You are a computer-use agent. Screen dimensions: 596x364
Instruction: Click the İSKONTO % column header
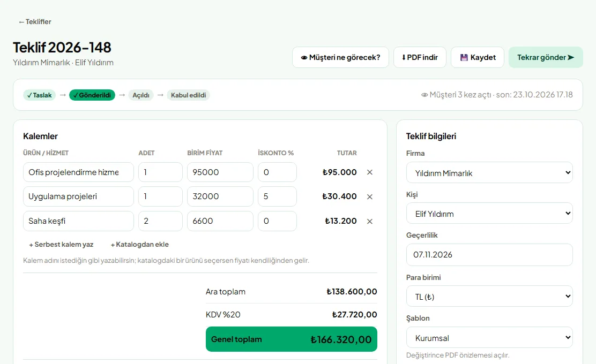[x=276, y=153]
